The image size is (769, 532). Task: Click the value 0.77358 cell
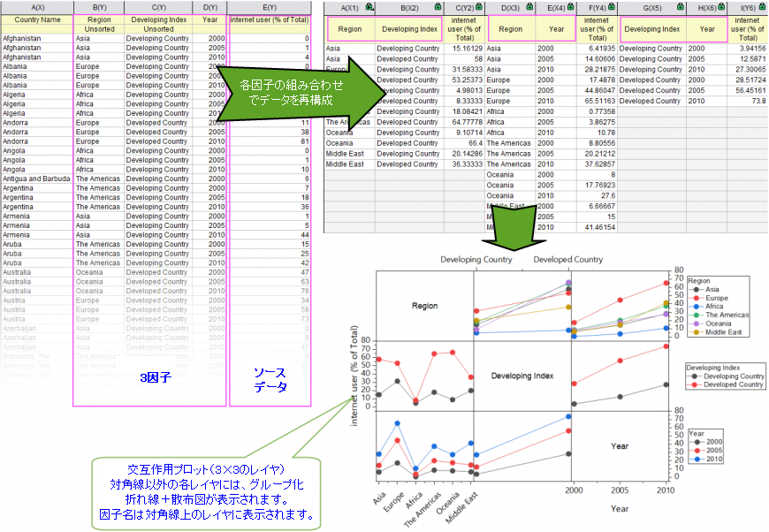point(597,112)
